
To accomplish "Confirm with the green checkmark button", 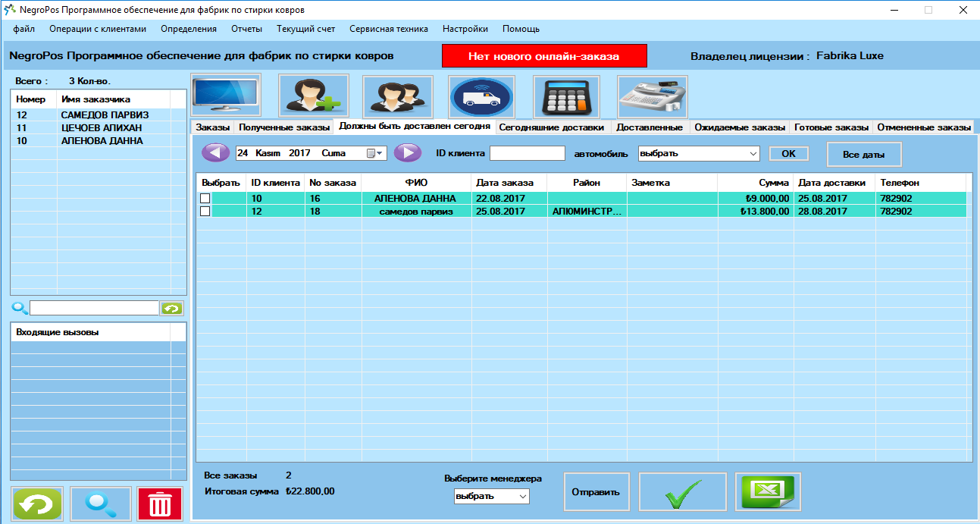I will point(683,492).
